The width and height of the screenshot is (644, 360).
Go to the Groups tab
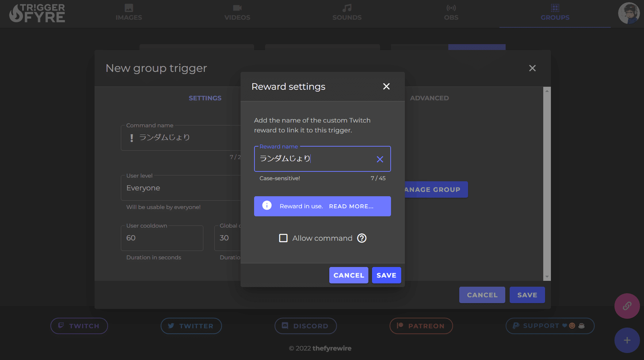click(555, 13)
